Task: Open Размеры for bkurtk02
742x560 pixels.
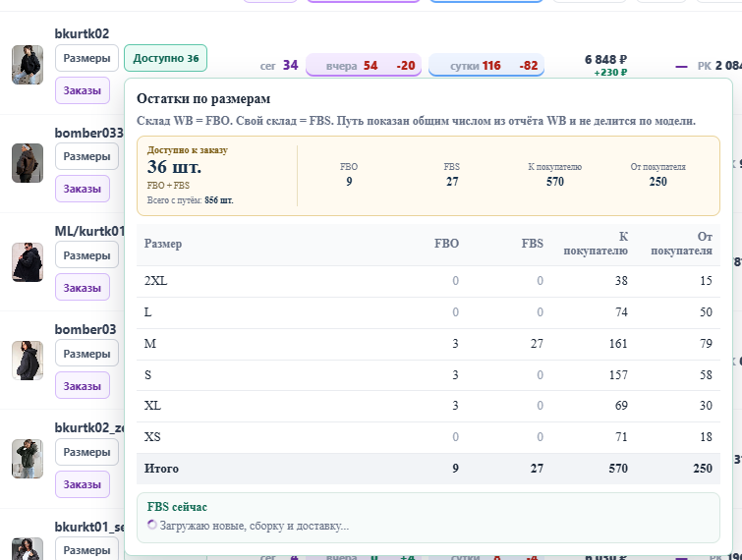Action: (x=86, y=58)
